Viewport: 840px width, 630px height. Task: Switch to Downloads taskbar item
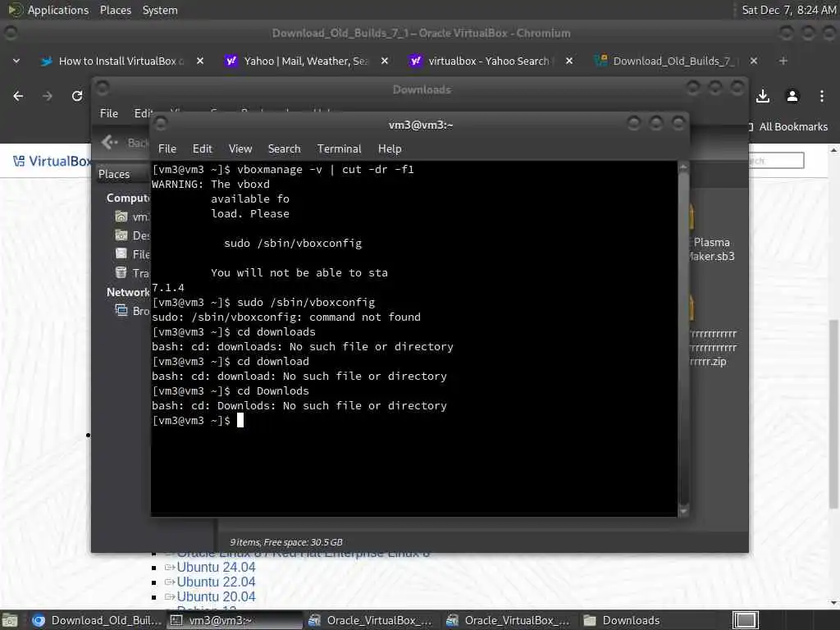622,620
